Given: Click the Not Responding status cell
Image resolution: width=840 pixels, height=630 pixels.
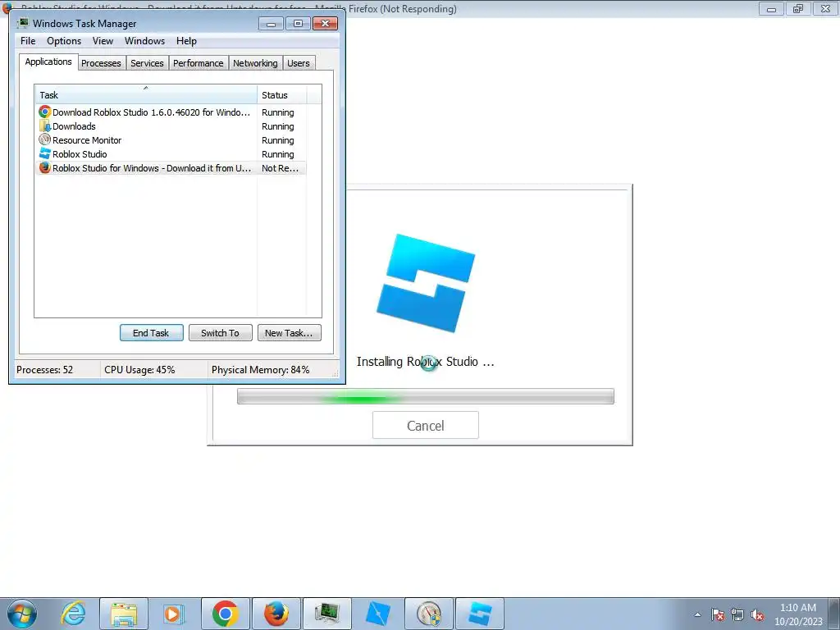Looking at the screenshot, I should (x=281, y=167).
